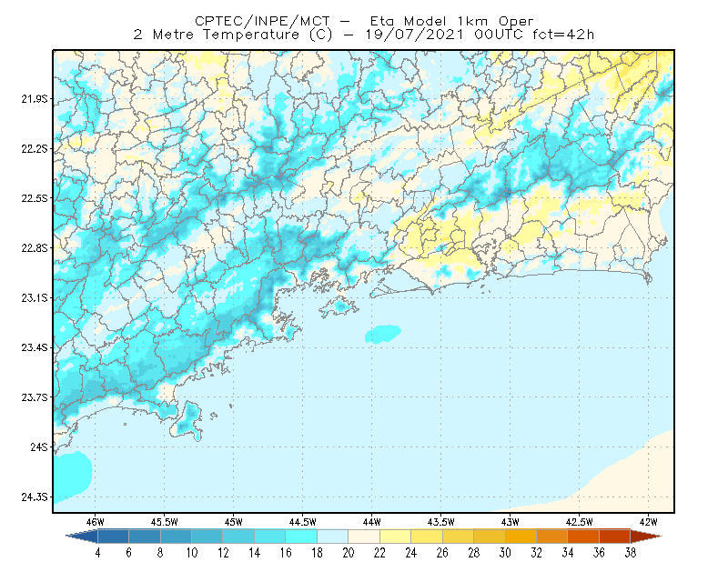The width and height of the screenshot is (728, 562).
Task: Click the 14-16 turquoise legend swatch
Action: tap(270, 537)
